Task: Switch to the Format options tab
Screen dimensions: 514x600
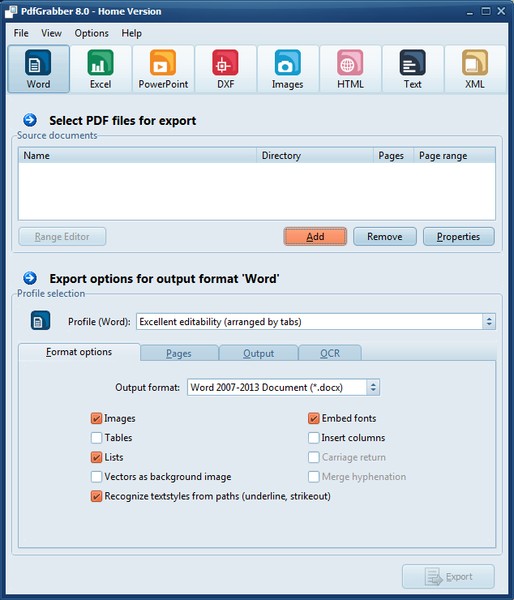Action: click(79, 352)
